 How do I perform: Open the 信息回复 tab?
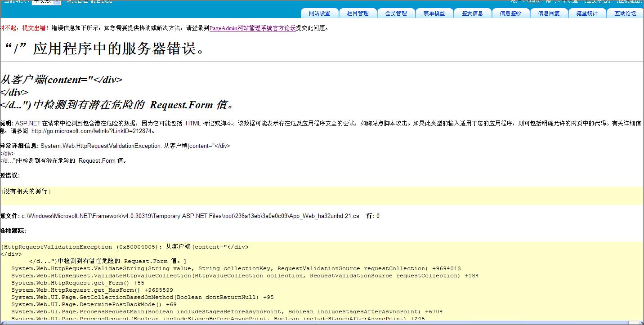tap(549, 13)
